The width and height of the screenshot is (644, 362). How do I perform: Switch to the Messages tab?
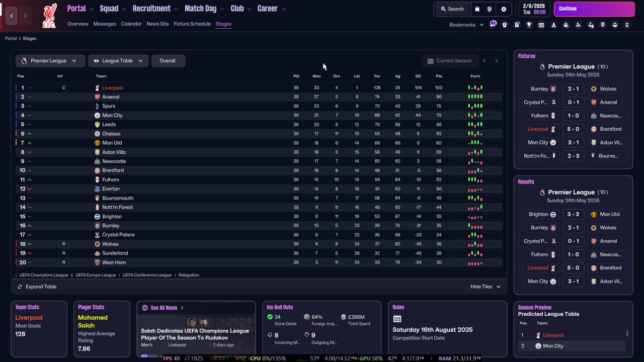105,24
